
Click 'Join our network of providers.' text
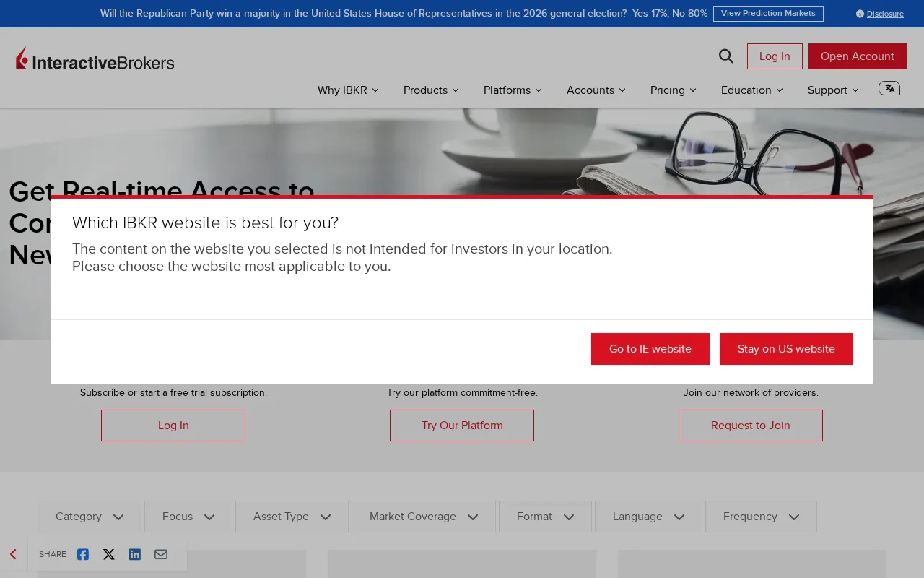[x=751, y=393]
